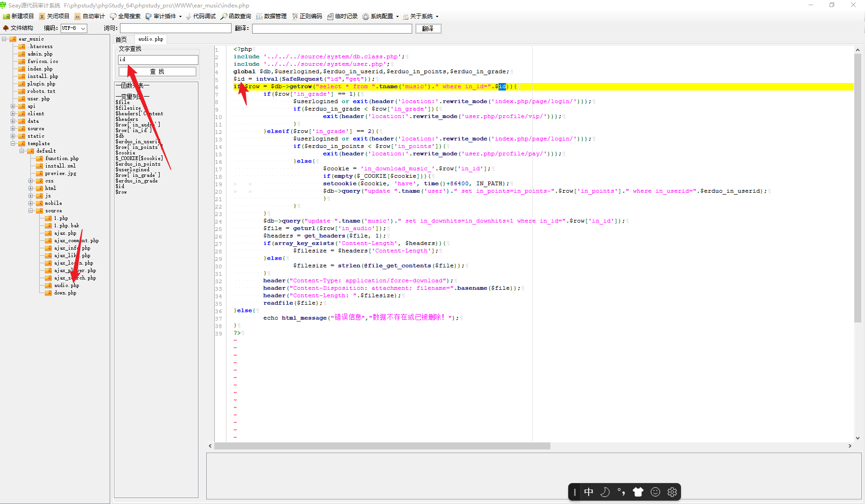Expand the api tree node
The image size is (865, 504).
pyautogui.click(x=14, y=106)
